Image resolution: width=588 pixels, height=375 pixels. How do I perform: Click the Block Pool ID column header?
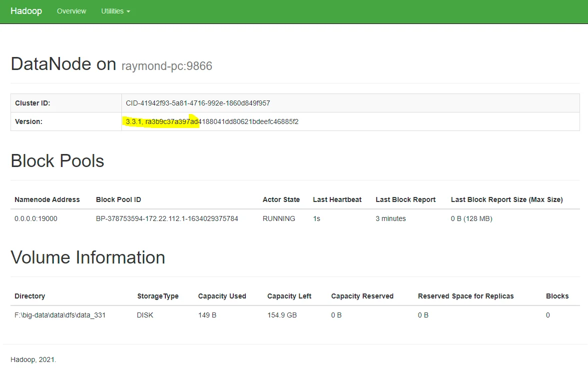[x=118, y=199]
